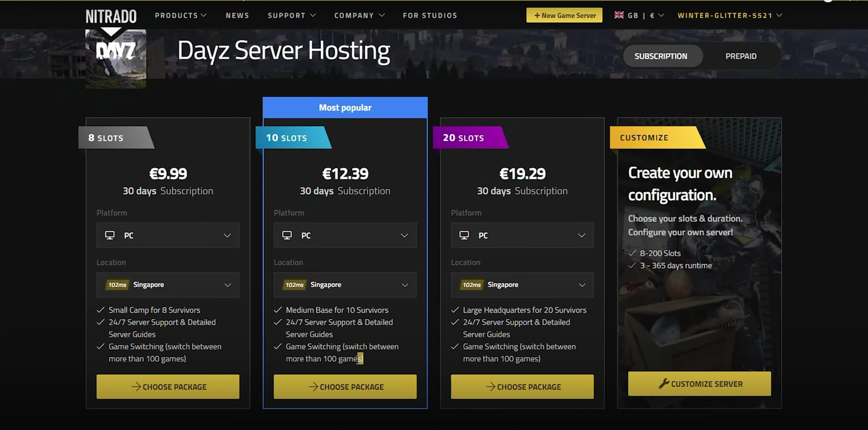Click the Nitrado logo

(111, 16)
